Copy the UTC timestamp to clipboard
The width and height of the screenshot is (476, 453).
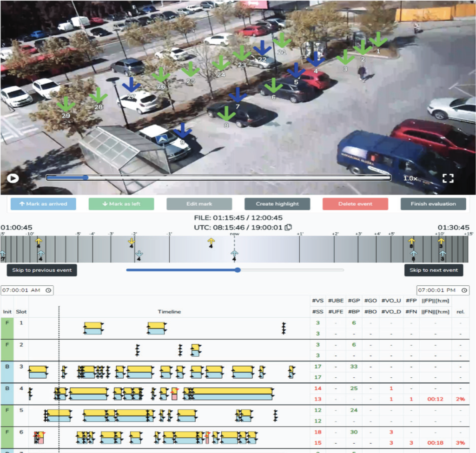point(289,227)
